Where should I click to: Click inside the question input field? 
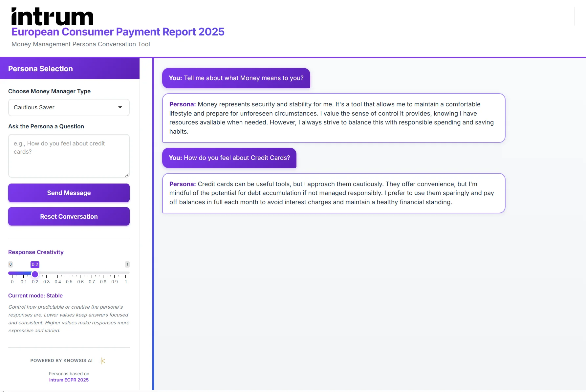pos(69,156)
